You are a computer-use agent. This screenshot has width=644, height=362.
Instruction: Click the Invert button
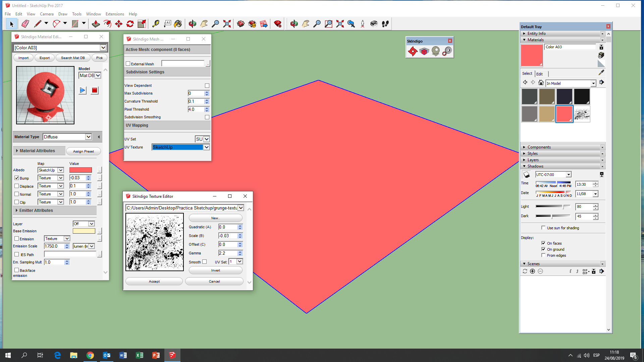tap(215, 270)
